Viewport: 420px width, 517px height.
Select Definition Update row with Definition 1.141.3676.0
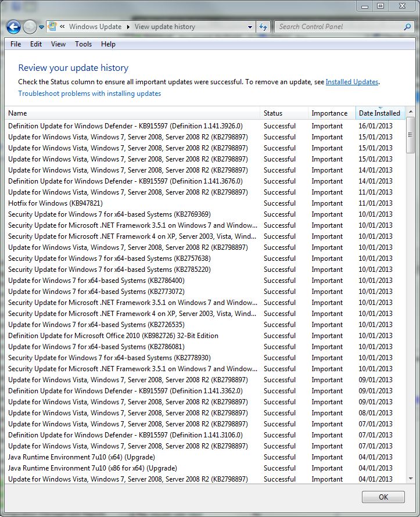[x=204, y=181]
